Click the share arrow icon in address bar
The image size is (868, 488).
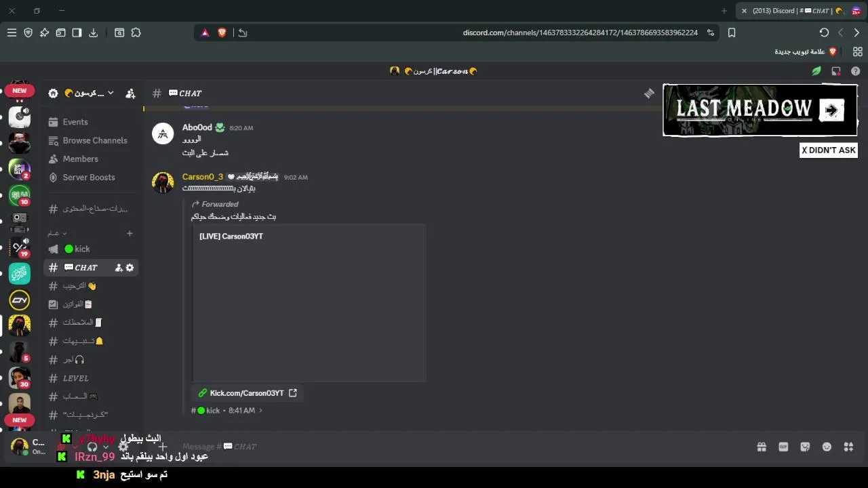(x=243, y=33)
